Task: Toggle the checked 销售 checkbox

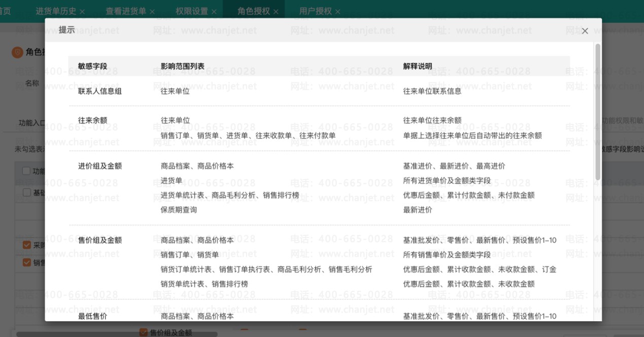Action: pos(27,262)
